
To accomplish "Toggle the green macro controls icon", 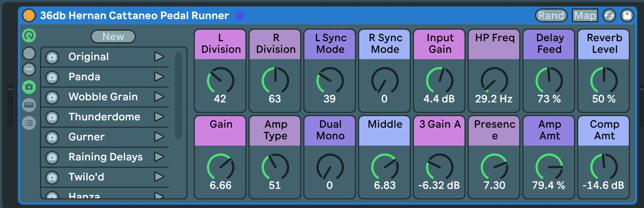I will [29, 36].
